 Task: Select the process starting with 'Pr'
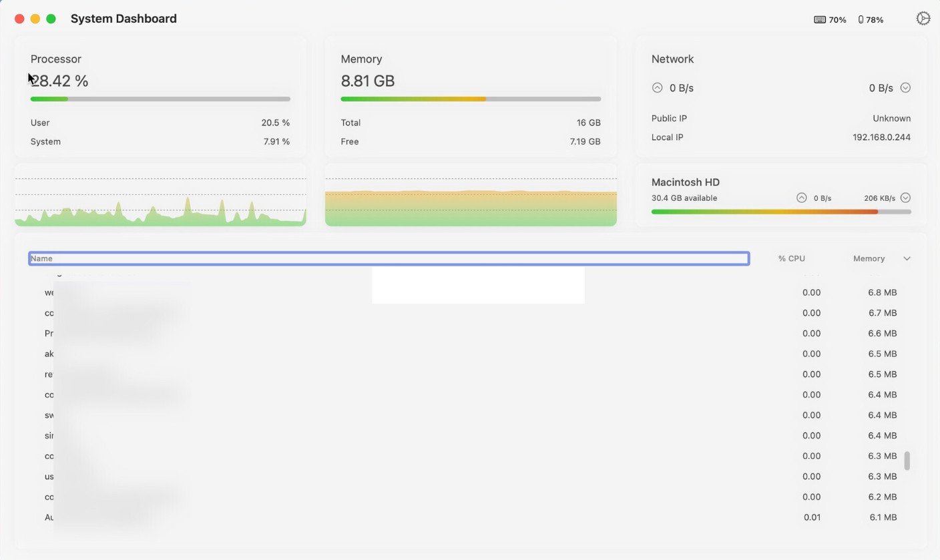pos(471,333)
